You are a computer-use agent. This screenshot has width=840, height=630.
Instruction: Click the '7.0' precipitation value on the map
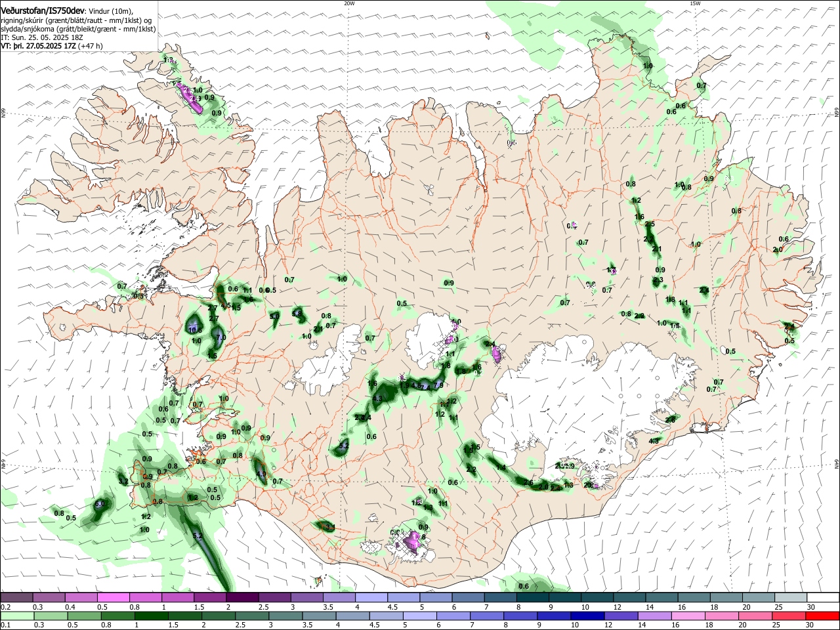(x=220, y=337)
